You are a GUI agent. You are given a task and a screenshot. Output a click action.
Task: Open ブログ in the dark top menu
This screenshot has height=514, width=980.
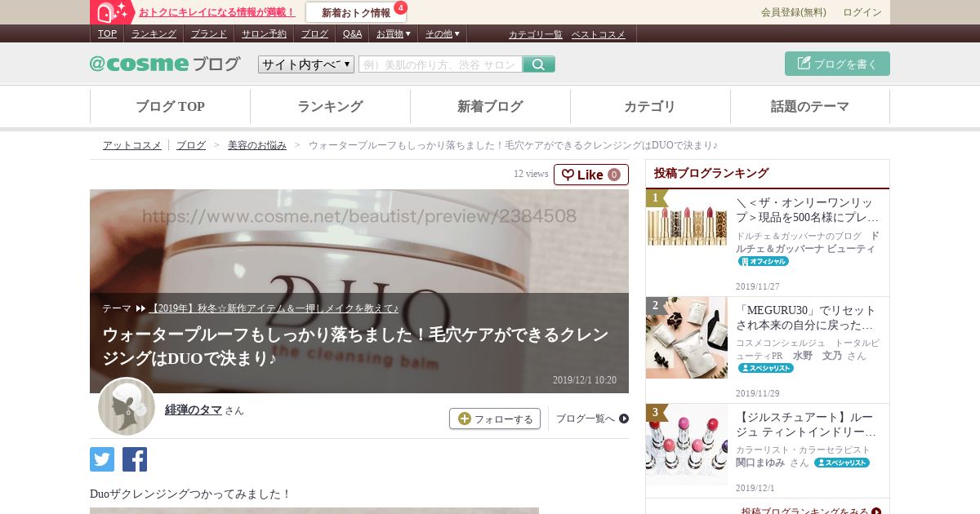point(314,33)
